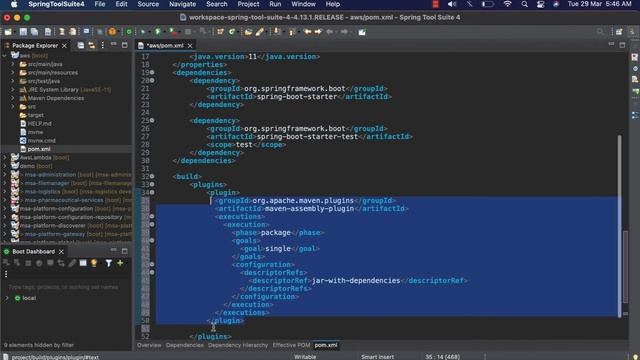The height and width of the screenshot is (360, 640).
Task: Click the lightbulb icon in Boot Dashboard
Action: click(94, 263)
